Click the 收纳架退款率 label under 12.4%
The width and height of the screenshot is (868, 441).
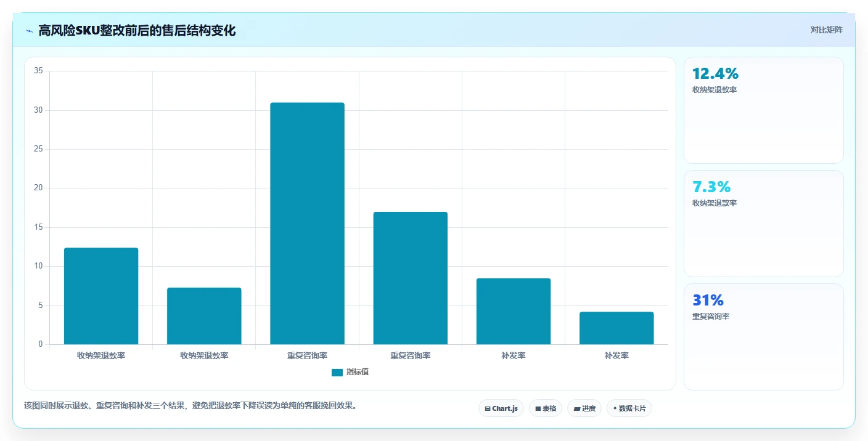pyautogui.click(x=714, y=90)
